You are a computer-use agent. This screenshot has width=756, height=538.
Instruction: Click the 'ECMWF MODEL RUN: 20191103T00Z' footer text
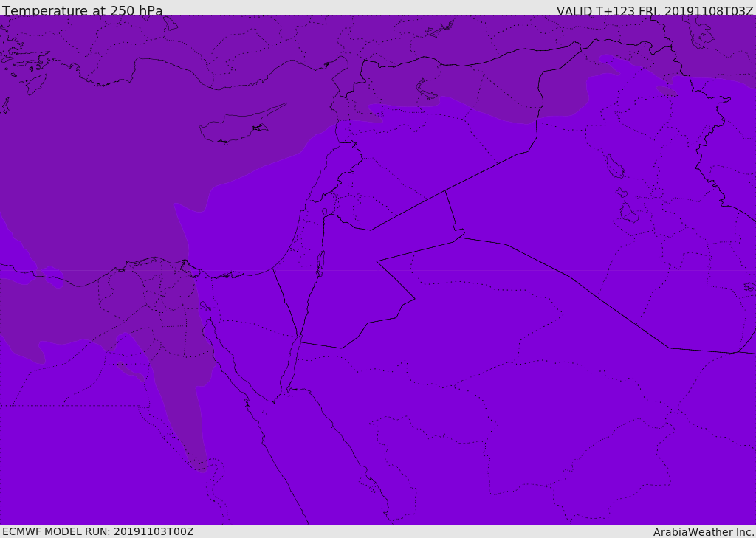click(98, 531)
